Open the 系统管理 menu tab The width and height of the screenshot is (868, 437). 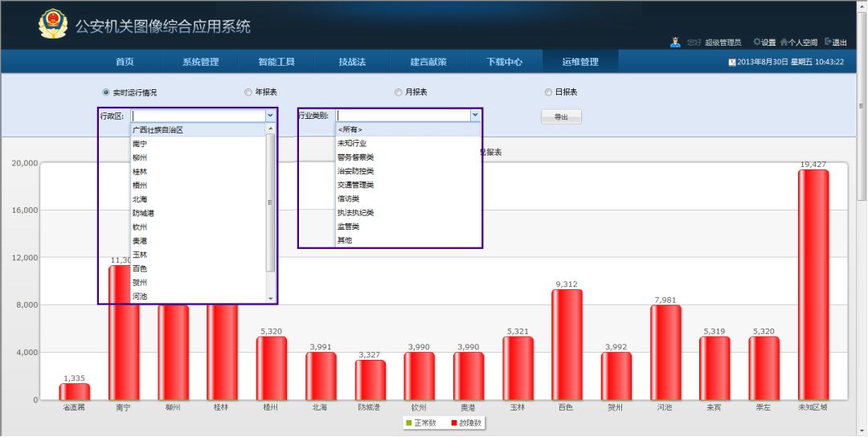tap(201, 62)
